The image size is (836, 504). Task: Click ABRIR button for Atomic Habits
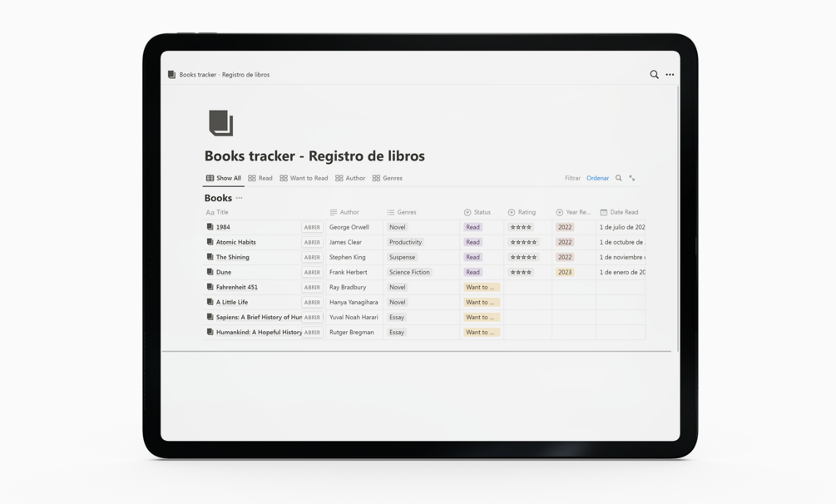[x=312, y=242]
